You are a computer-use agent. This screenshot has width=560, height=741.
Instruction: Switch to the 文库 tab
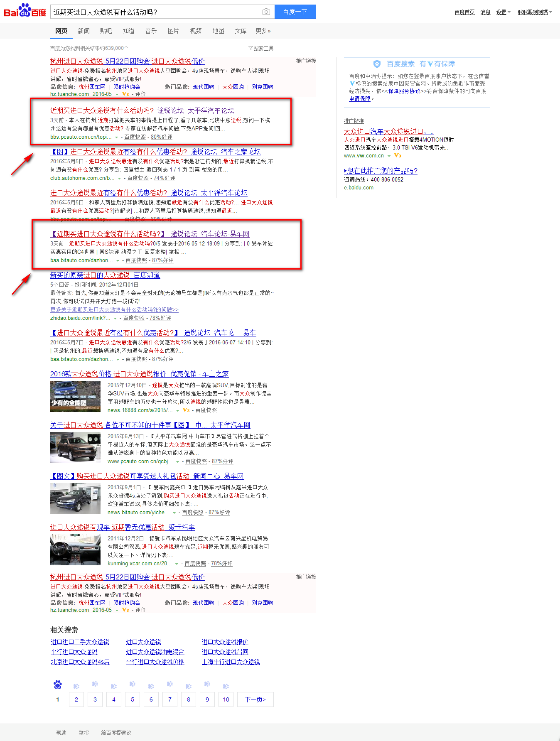(x=241, y=31)
